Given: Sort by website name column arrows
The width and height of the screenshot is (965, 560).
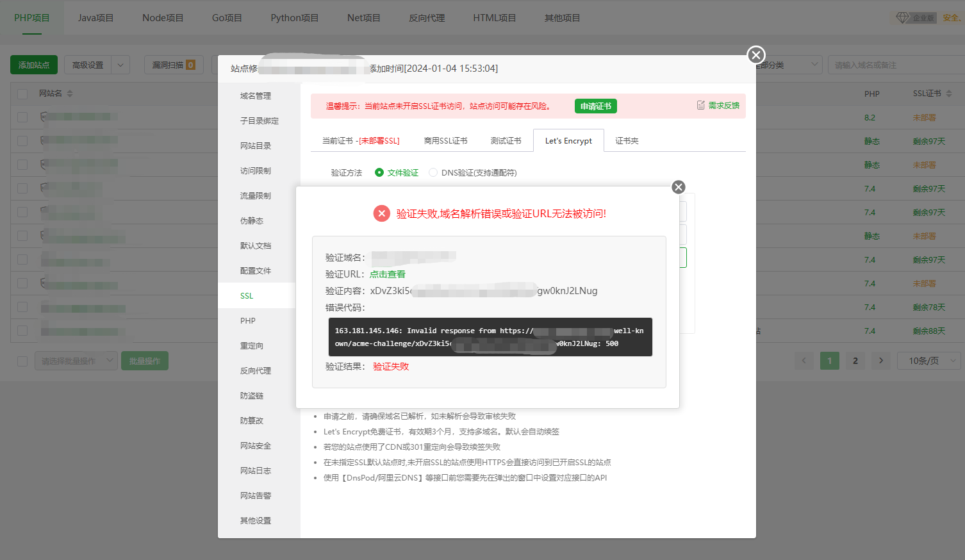Looking at the screenshot, I should point(70,94).
